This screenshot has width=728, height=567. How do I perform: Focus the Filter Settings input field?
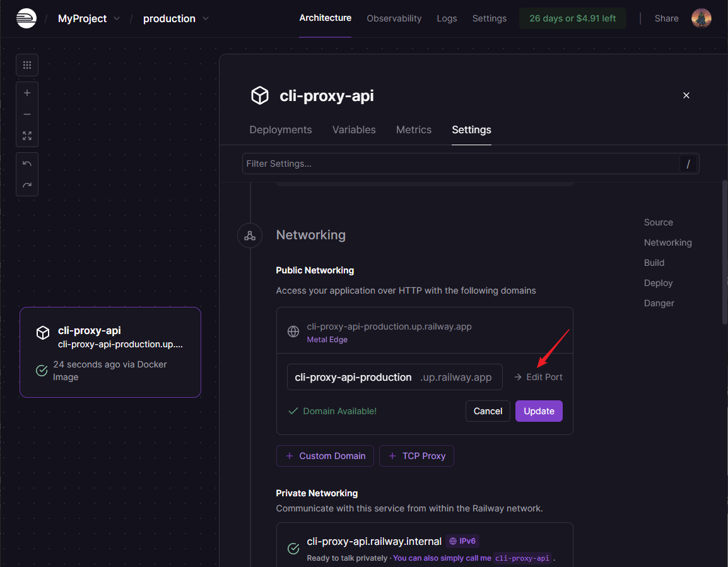(x=461, y=164)
